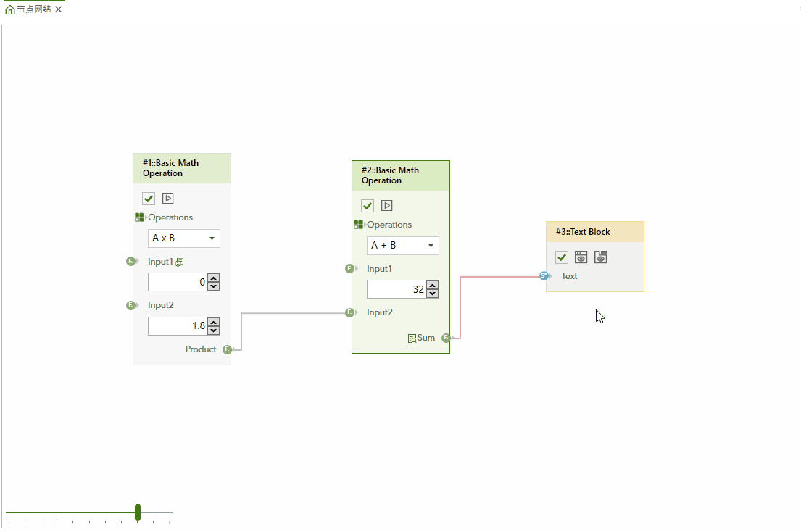801x532 pixels.
Task: Open the A x B operations dropdown
Action: [183, 238]
